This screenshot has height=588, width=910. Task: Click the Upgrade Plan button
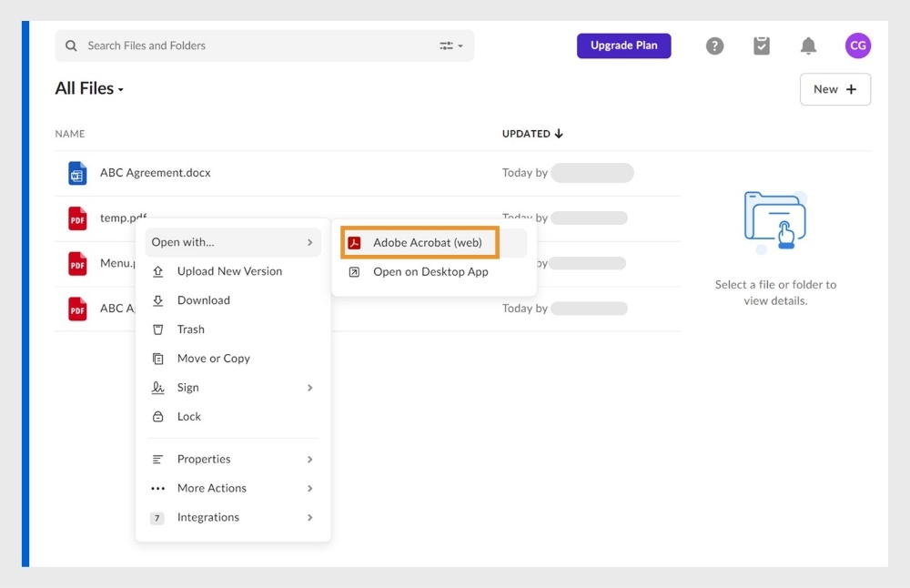[x=623, y=46]
